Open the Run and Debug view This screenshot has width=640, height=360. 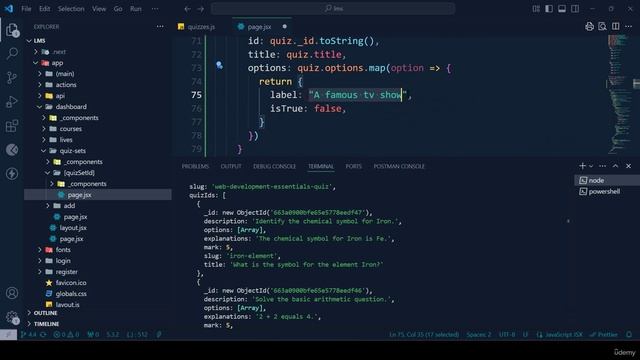tap(12, 102)
